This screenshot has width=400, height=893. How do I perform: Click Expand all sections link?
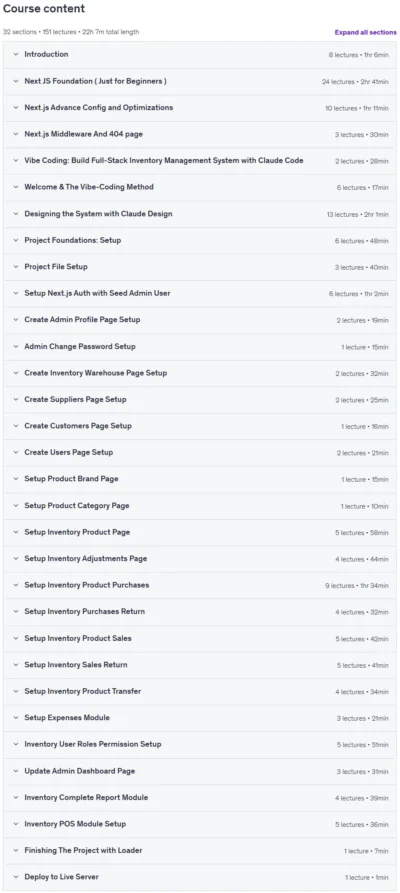pos(365,32)
